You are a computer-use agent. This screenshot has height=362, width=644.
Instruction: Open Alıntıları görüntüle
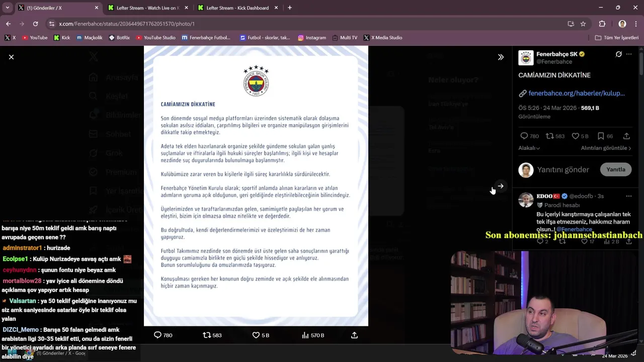(x=606, y=148)
